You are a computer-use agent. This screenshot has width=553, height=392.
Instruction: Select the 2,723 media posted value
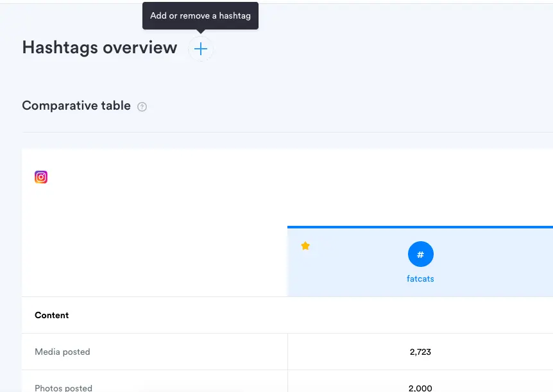point(420,352)
